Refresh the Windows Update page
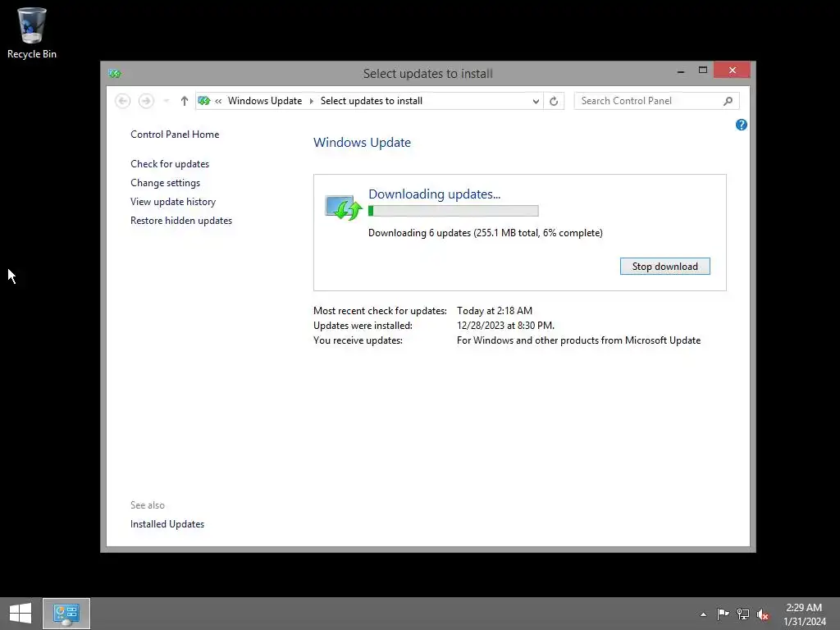Viewport: 840px width, 630px height. coord(554,101)
